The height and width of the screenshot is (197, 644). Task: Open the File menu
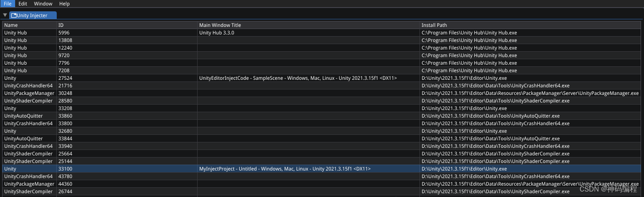tap(8, 3)
